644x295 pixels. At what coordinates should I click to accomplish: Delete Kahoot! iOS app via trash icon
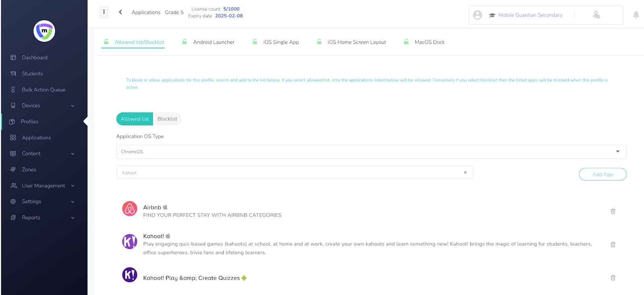[x=613, y=244]
